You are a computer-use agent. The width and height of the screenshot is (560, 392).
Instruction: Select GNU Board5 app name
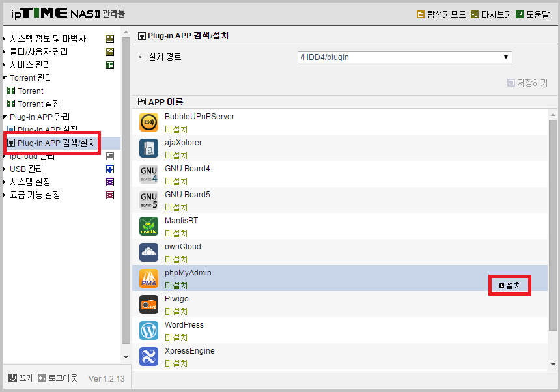click(x=187, y=195)
